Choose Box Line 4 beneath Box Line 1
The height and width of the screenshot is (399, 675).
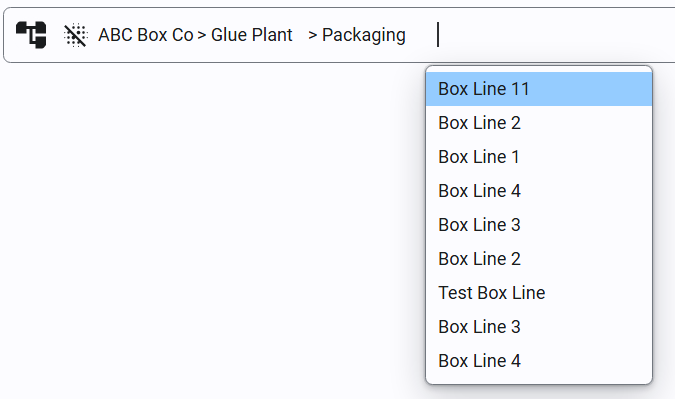click(539, 191)
